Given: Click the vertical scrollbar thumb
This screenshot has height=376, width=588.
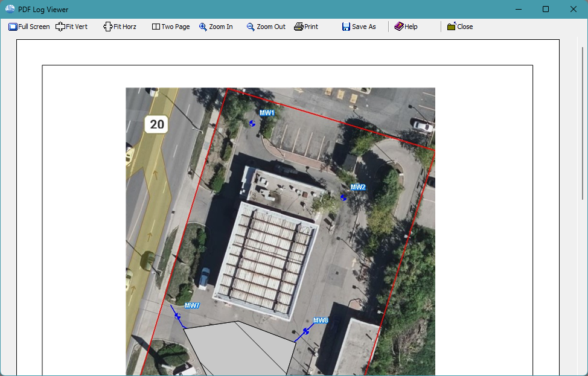Looking at the screenshot, I should tap(582, 121).
